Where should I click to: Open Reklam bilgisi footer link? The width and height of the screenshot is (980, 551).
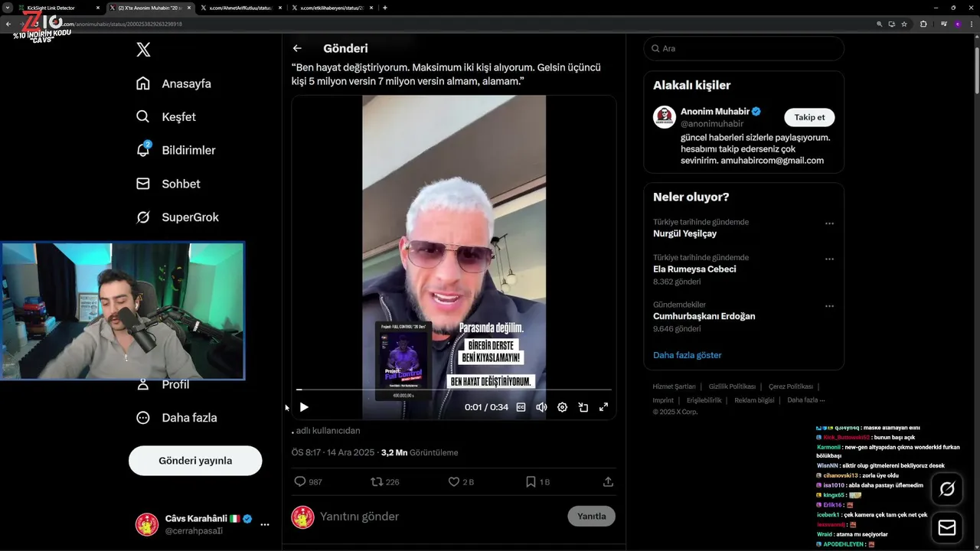pos(754,400)
